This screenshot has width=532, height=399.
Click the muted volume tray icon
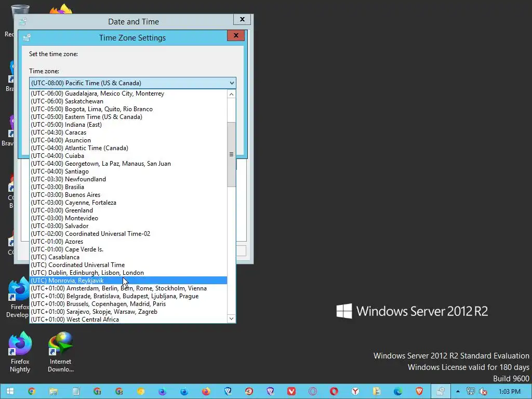coord(483,391)
